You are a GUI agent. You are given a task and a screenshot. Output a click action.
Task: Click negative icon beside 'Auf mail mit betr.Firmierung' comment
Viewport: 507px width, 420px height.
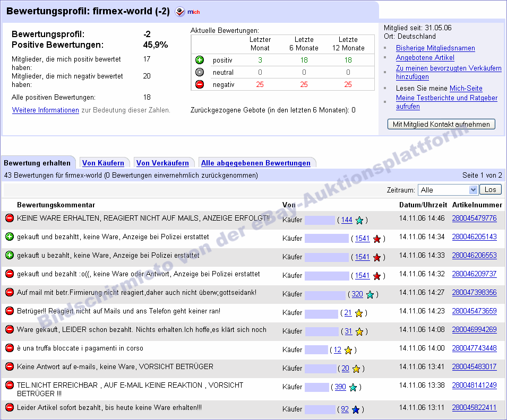(x=10, y=292)
